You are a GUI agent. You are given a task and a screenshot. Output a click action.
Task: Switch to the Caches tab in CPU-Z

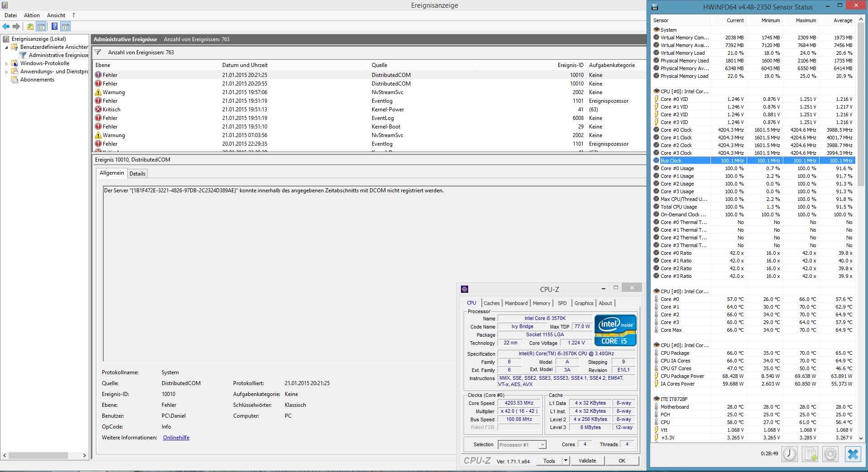491,303
